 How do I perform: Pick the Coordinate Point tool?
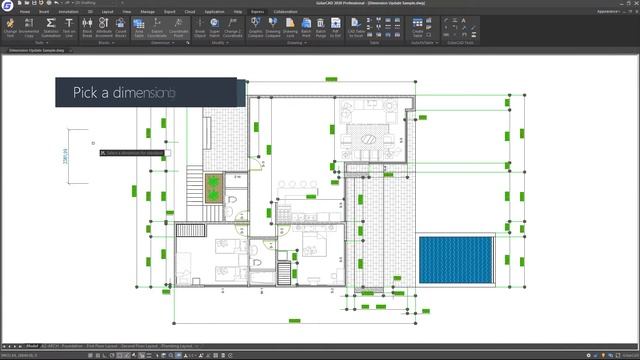click(179, 28)
